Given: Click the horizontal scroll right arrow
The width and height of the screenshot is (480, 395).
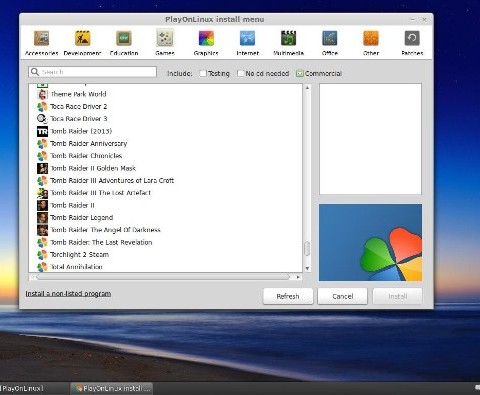Looking at the screenshot, I should [x=298, y=277].
